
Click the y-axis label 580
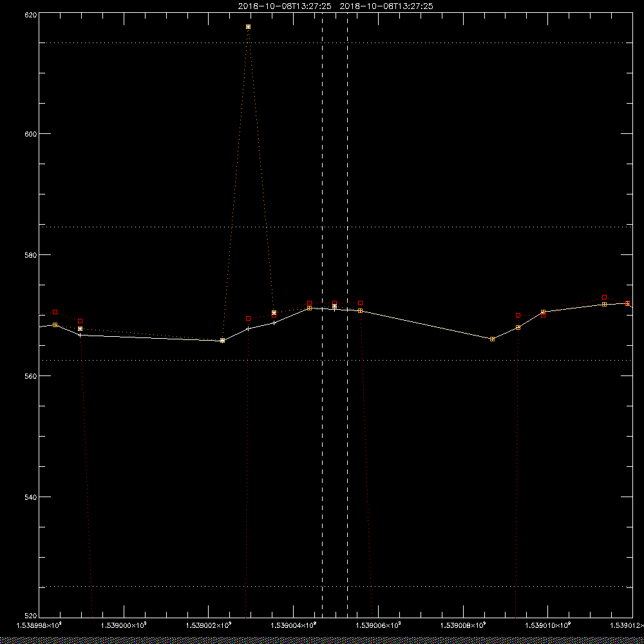point(31,254)
